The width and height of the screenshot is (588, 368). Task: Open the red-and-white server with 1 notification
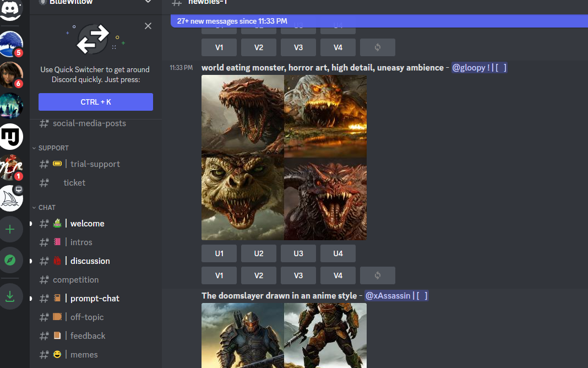[11, 167]
